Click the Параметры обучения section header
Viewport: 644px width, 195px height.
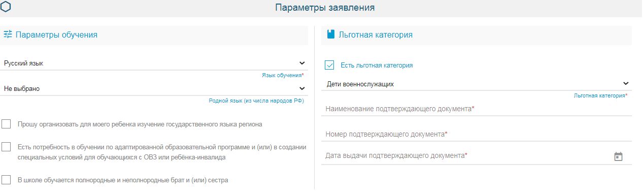coord(56,35)
